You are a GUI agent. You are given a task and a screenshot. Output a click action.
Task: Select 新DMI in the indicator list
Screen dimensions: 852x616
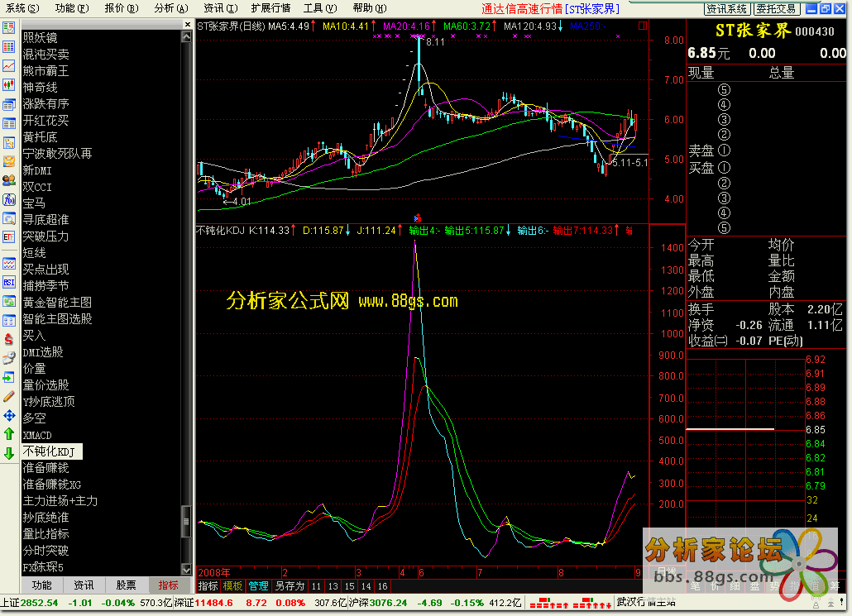(37, 170)
